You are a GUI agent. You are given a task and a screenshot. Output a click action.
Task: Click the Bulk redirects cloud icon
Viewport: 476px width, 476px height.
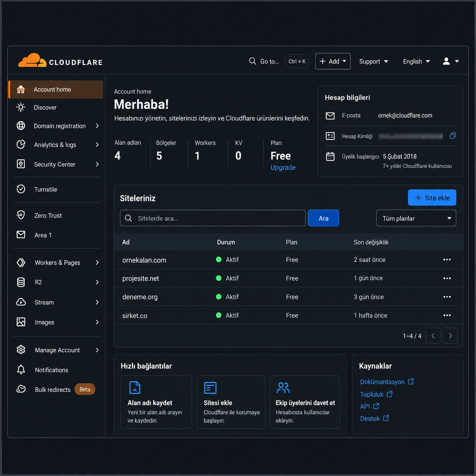21,389
